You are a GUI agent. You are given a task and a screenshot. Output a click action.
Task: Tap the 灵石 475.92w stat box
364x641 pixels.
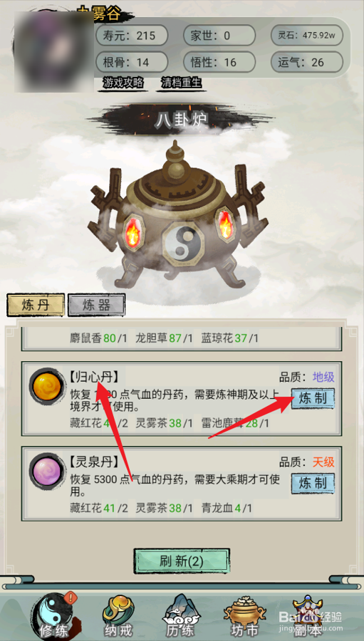(307, 35)
